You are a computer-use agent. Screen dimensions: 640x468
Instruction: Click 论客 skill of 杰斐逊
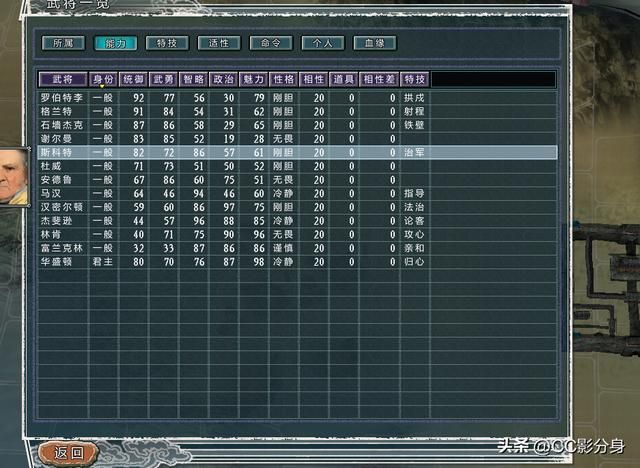coord(414,221)
